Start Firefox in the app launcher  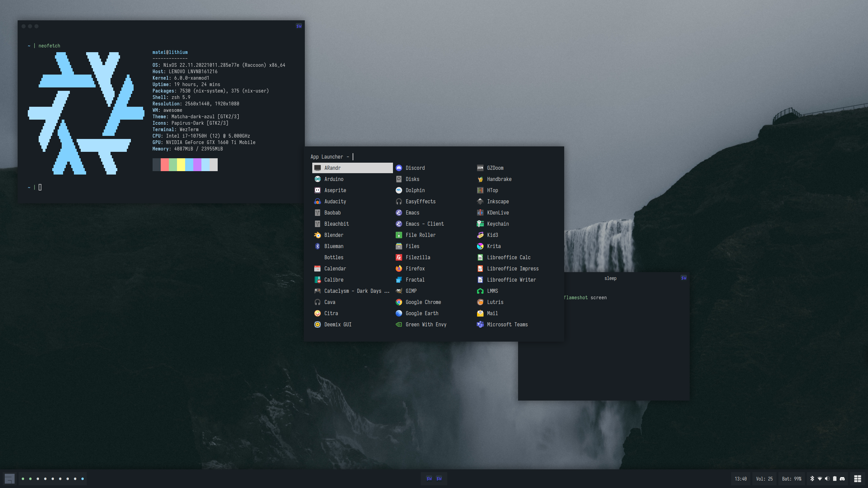tap(415, 268)
